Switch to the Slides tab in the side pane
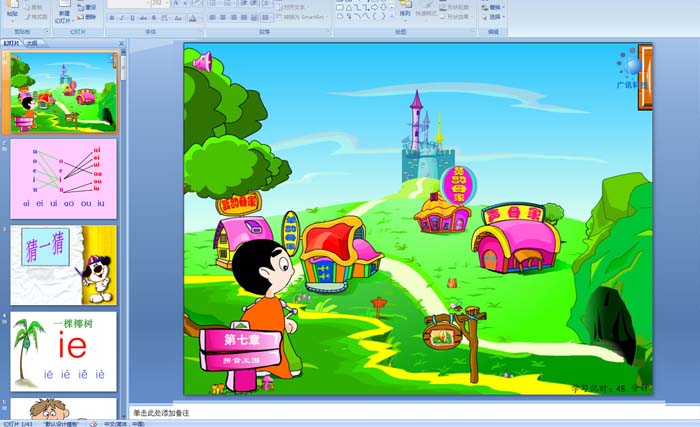 (12, 43)
